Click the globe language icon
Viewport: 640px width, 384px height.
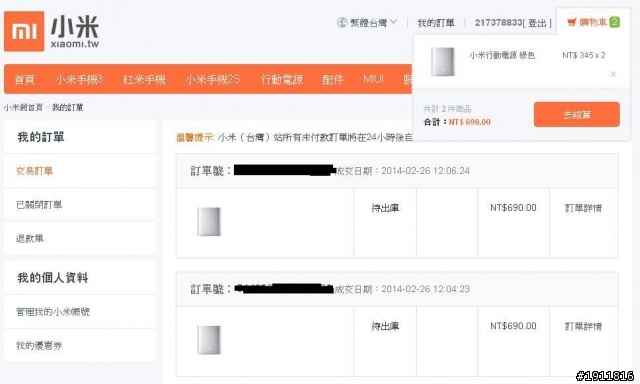pyautogui.click(x=342, y=22)
